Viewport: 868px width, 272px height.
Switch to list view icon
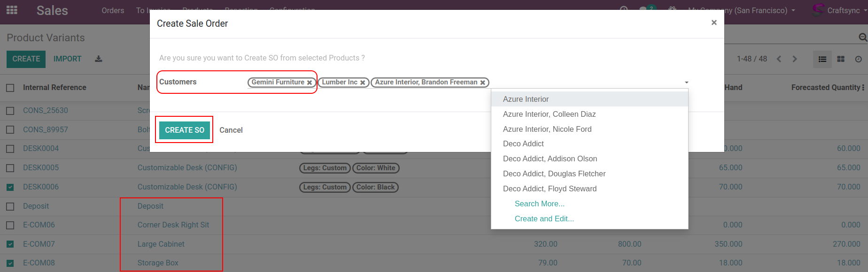click(822, 59)
